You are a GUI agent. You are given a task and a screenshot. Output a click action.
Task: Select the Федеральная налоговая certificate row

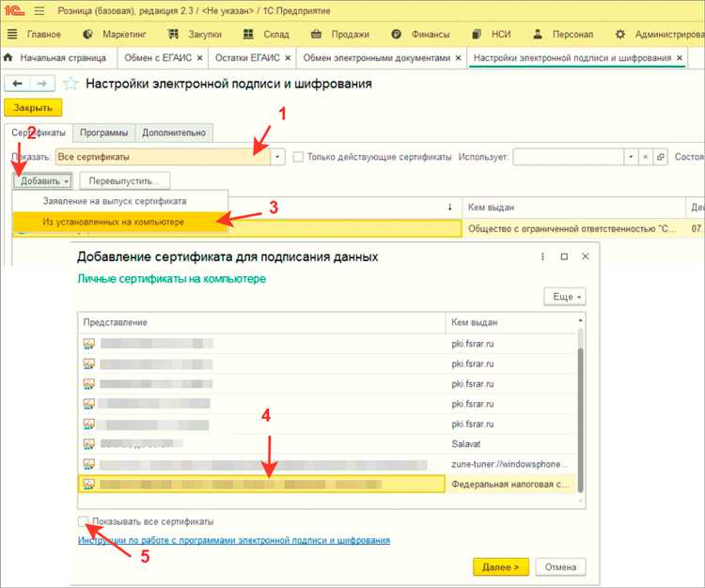[327, 485]
